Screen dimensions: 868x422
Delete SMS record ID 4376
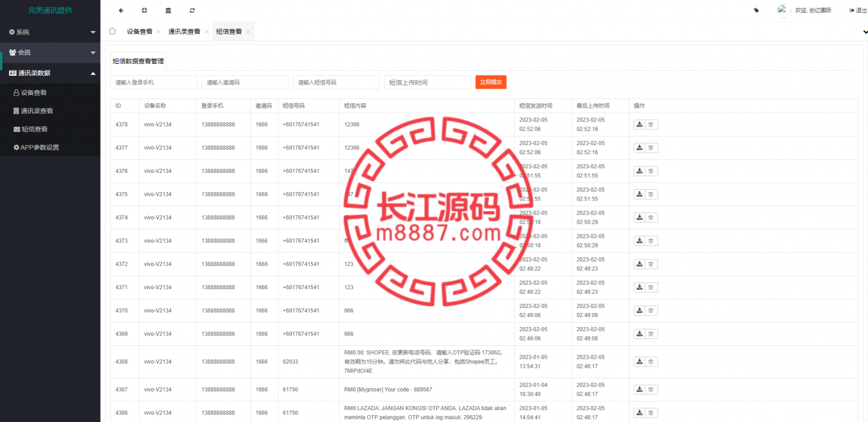[651, 171]
